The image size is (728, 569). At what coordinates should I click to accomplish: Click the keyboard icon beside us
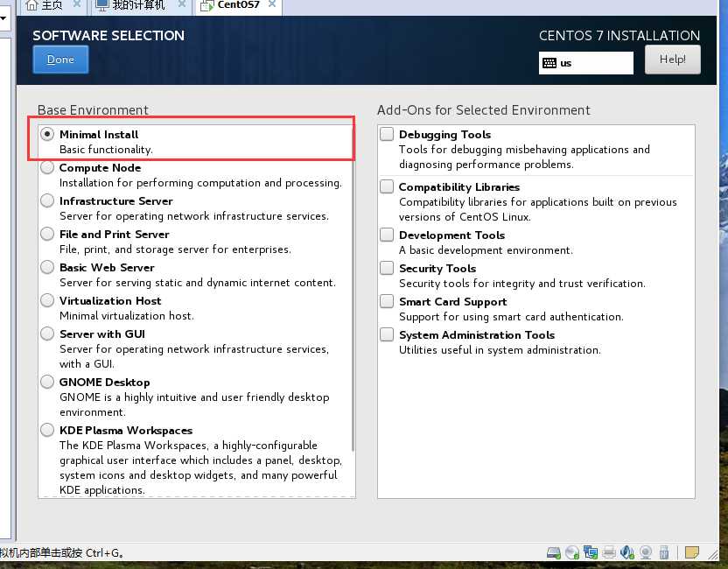click(x=549, y=63)
